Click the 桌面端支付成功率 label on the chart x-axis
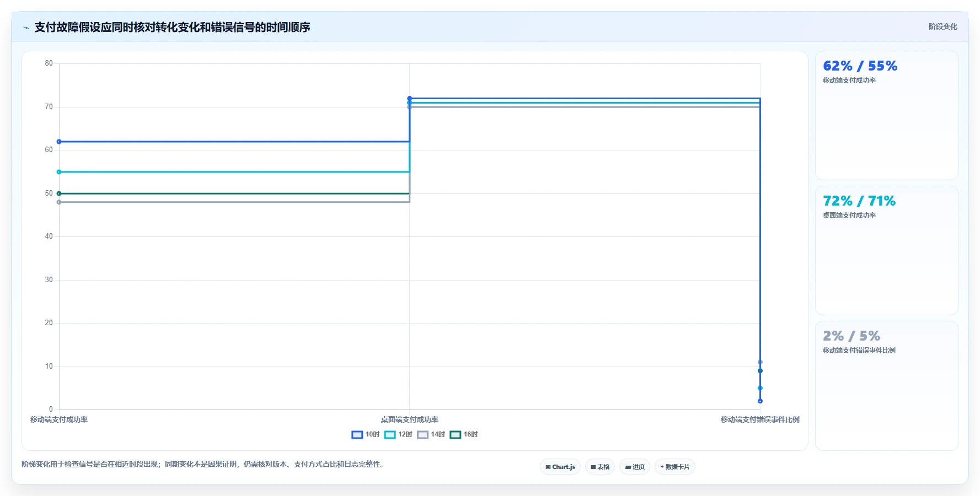This screenshot has width=980, height=496. click(409, 419)
